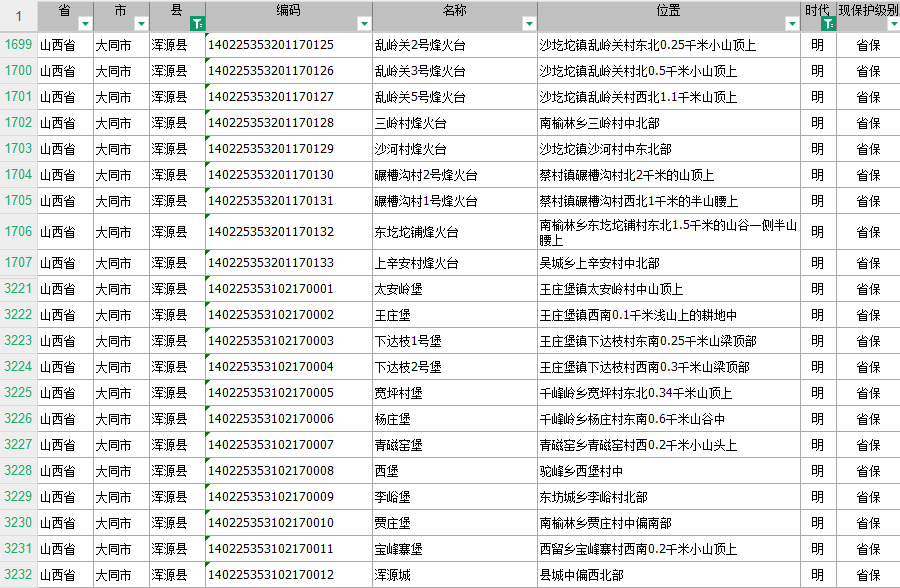
Task: Select cell 140225353102170012
Action: point(289,575)
